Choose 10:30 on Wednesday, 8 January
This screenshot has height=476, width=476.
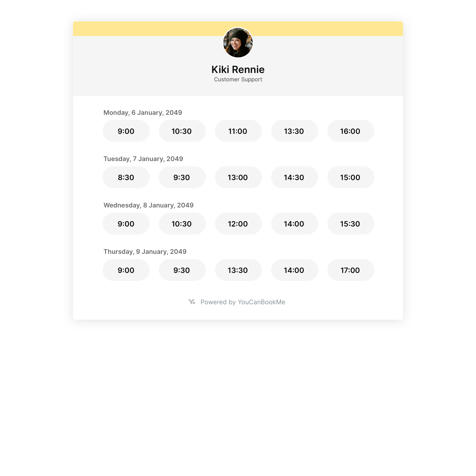point(182,224)
